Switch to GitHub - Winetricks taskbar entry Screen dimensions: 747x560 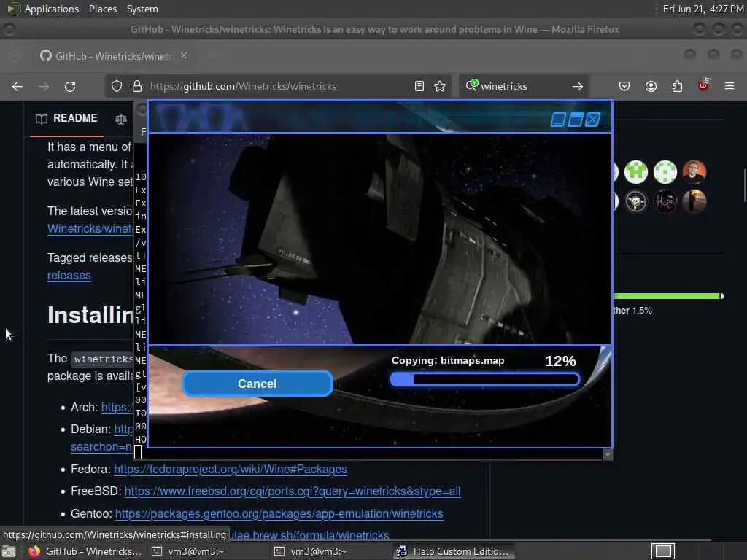(x=85, y=551)
